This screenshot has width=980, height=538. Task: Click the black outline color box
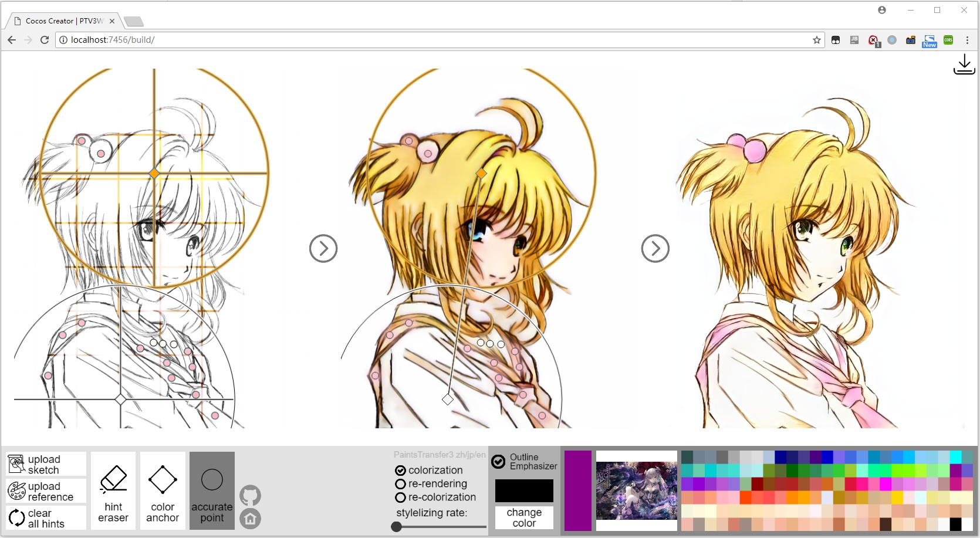pyautogui.click(x=524, y=490)
